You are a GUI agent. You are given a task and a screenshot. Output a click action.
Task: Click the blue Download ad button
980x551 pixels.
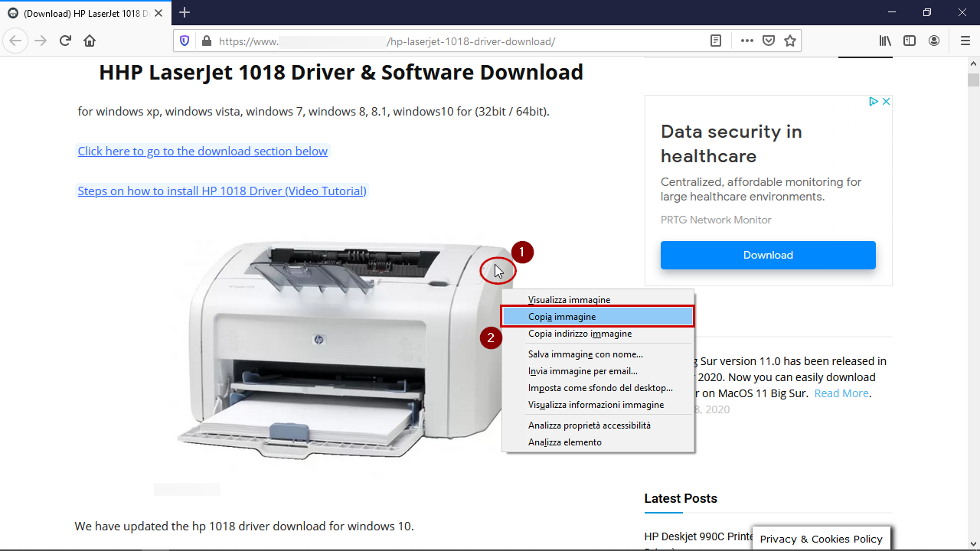(x=768, y=255)
